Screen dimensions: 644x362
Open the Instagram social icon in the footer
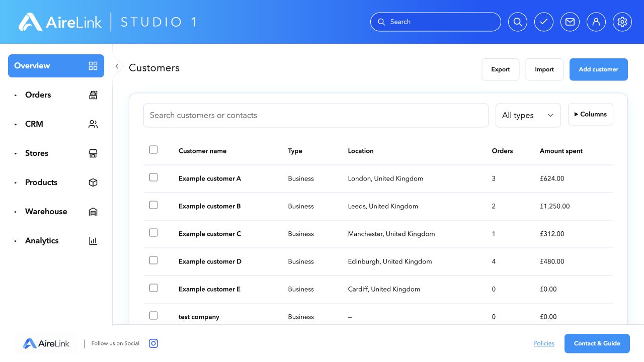pos(154,343)
